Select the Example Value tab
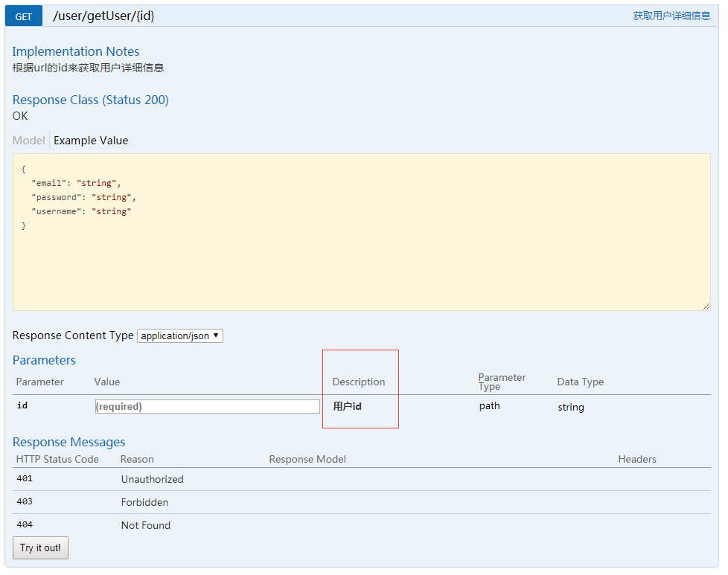The image size is (728, 575). pos(91,140)
